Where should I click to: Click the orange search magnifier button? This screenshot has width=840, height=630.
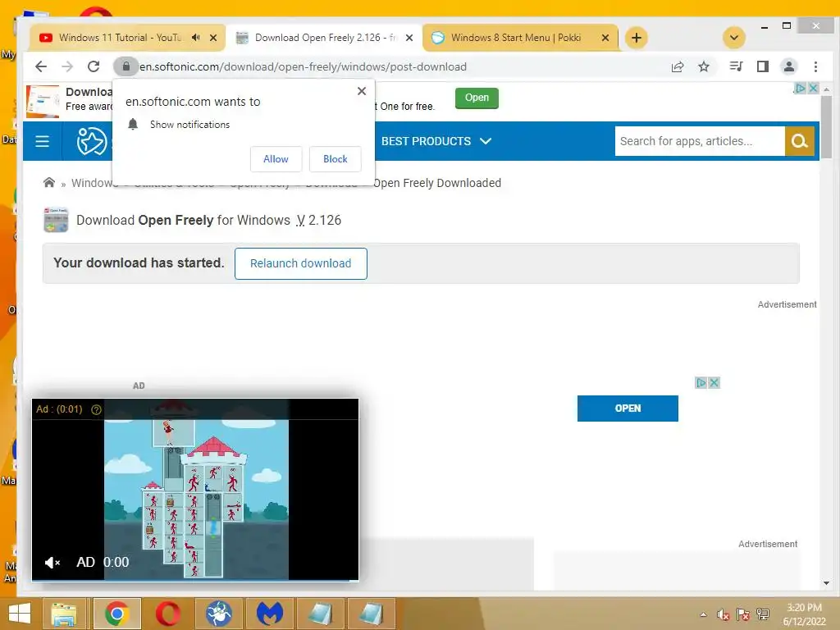tap(800, 141)
